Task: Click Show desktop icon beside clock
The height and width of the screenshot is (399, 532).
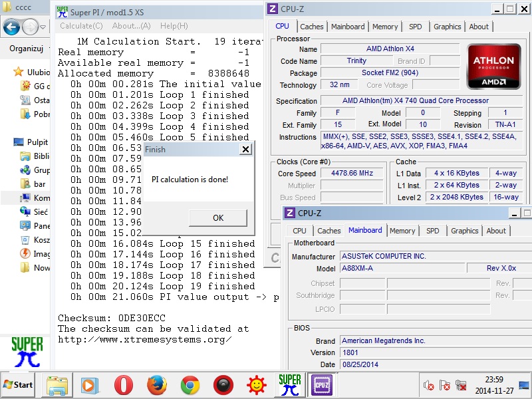Action: [524, 385]
